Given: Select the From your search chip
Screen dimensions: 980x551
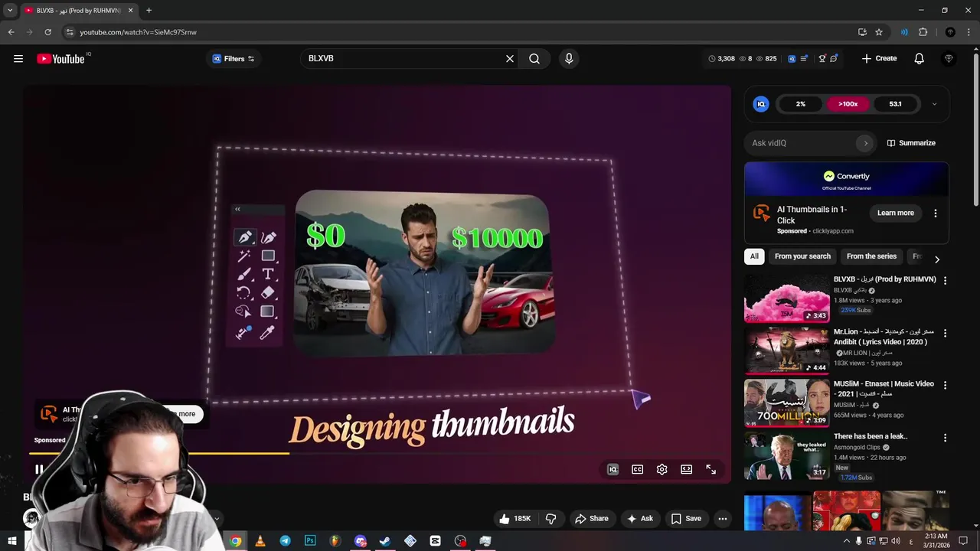Looking at the screenshot, I should pyautogui.click(x=802, y=256).
